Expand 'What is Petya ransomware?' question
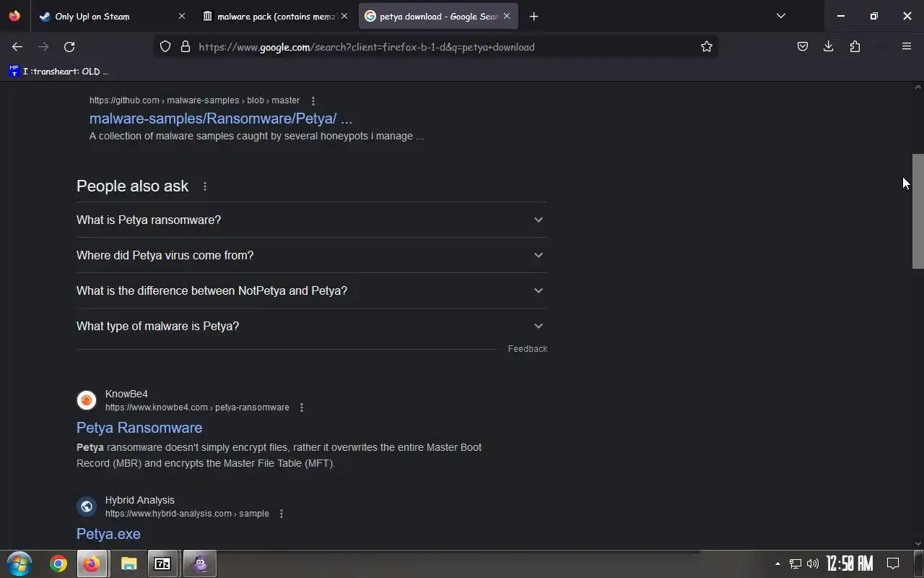Viewport: 924px width, 578px height. [x=311, y=220]
